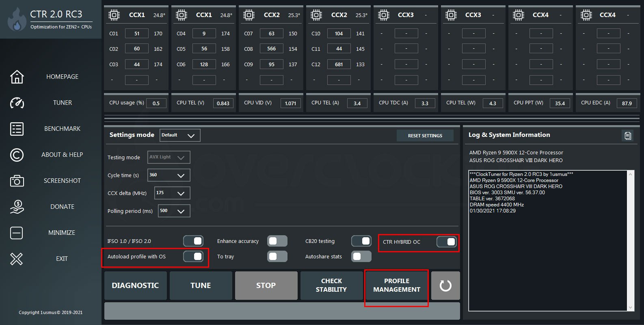Start tuning with the TUNE button

pyautogui.click(x=201, y=286)
